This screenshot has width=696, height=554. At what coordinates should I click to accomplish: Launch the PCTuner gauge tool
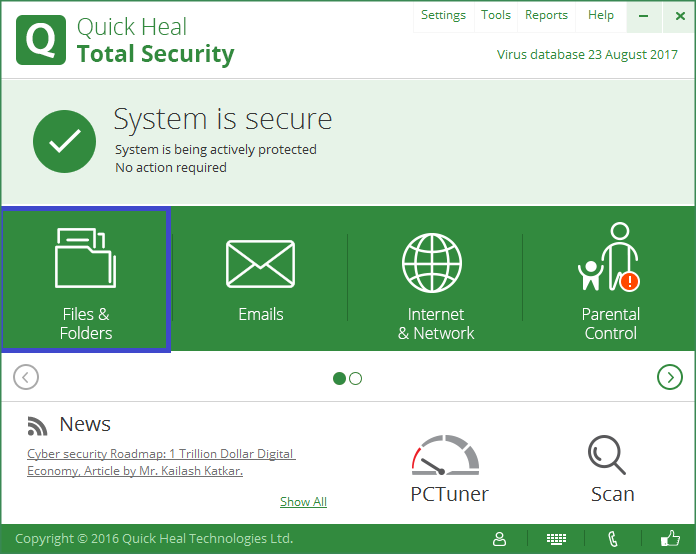pyautogui.click(x=448, y=469)
